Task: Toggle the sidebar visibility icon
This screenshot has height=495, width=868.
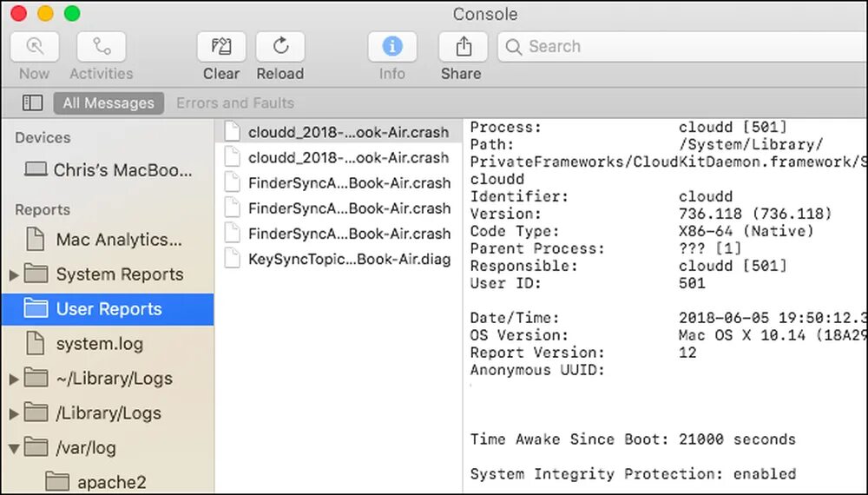Action: 32,102
